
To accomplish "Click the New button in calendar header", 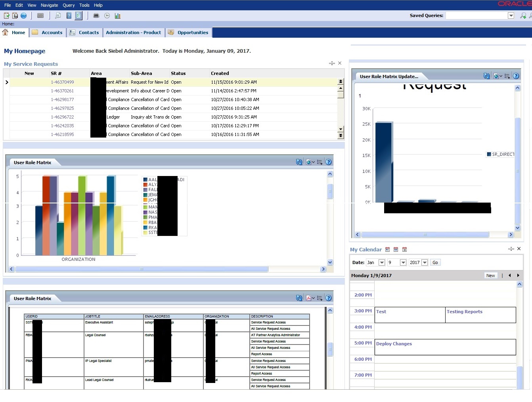I will pos(490,276).
